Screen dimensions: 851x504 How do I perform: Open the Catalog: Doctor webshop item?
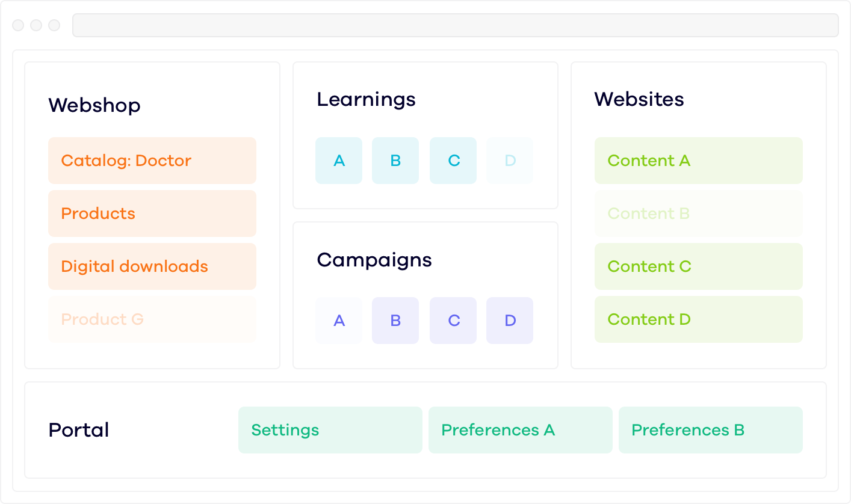[x=152, y=161]
